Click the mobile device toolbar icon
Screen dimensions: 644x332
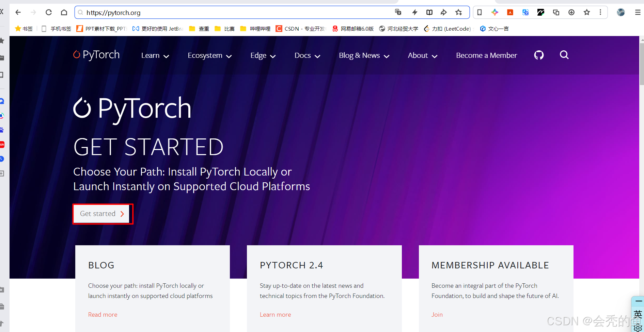[x=480, y=12]
